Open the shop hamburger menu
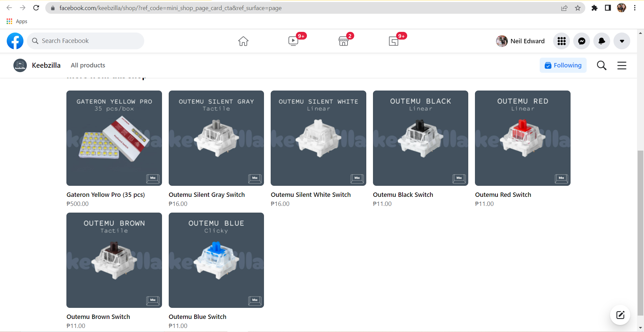The image size is (644, 332). (622, 65)
